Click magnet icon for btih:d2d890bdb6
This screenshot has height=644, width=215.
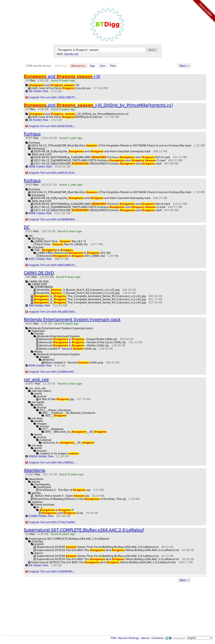(x=26, y=219)
